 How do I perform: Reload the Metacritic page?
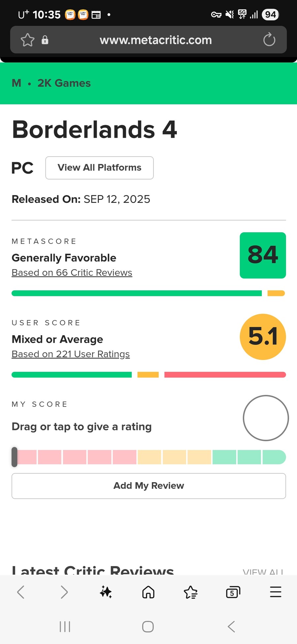pos(269,40)
